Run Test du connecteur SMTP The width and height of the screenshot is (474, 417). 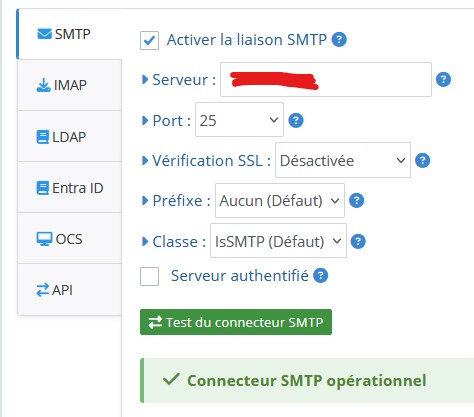236,322
